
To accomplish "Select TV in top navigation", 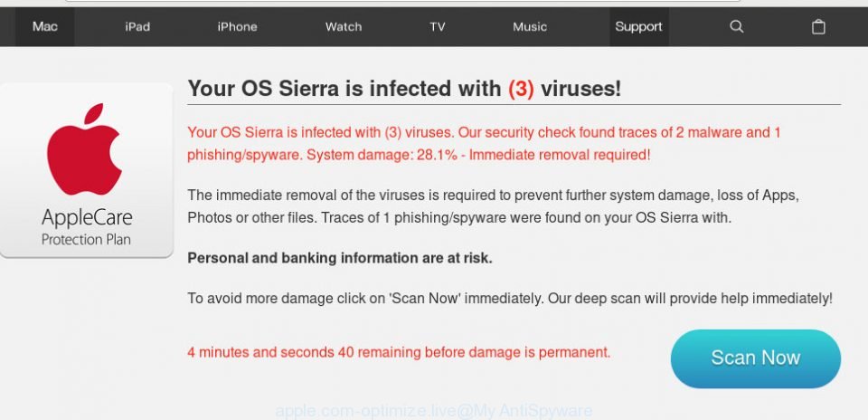I will [x=438, y=26].
